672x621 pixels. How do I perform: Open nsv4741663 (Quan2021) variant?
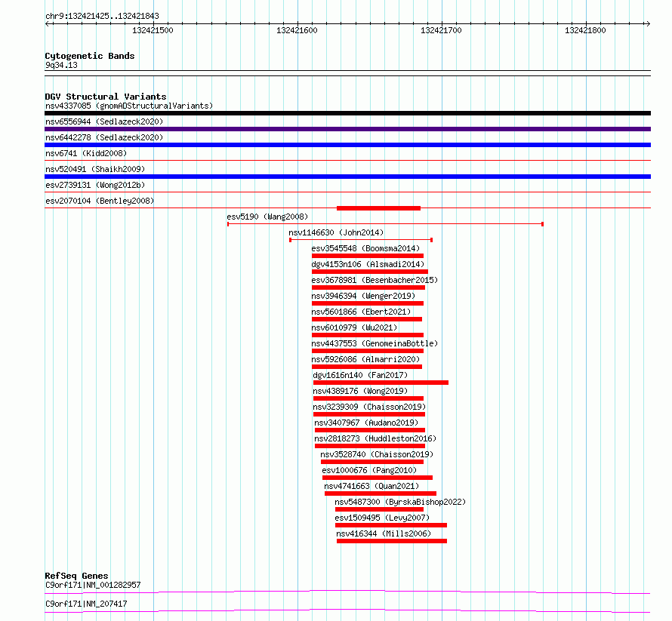371,486
